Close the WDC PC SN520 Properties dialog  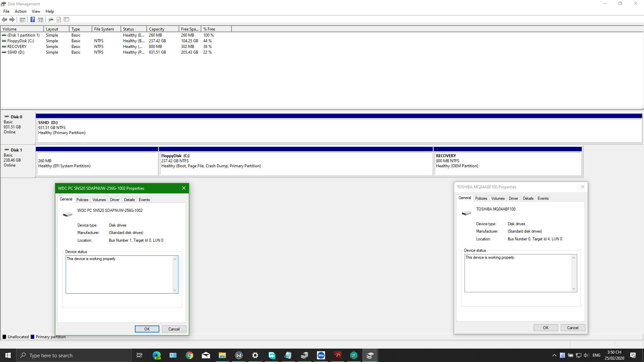pos(184,188)
